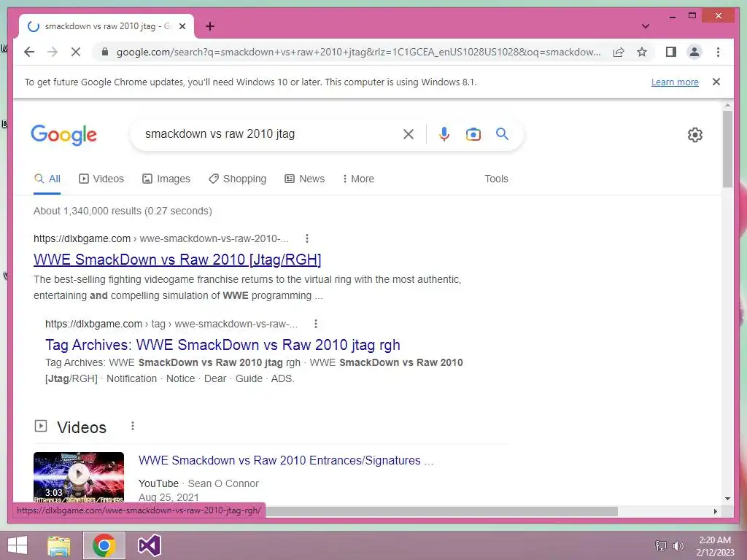Open the volume tray icon
747x560 pixels.
coord(678,545)
